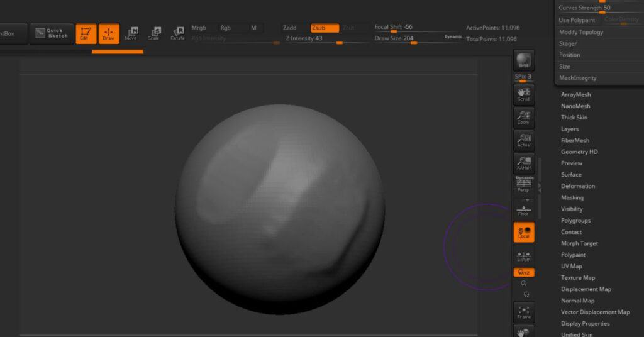Click the Zoom document icon
The height and width of the screenshot is (337, 644).
524,118
